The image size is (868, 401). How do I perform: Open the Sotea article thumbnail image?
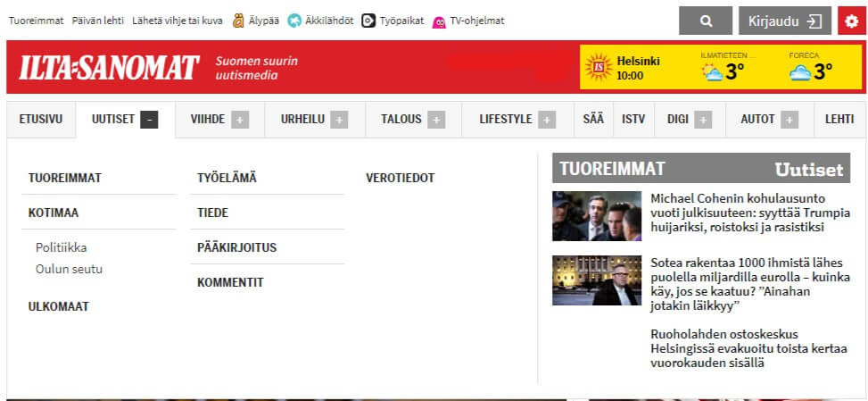coord(597,280)
